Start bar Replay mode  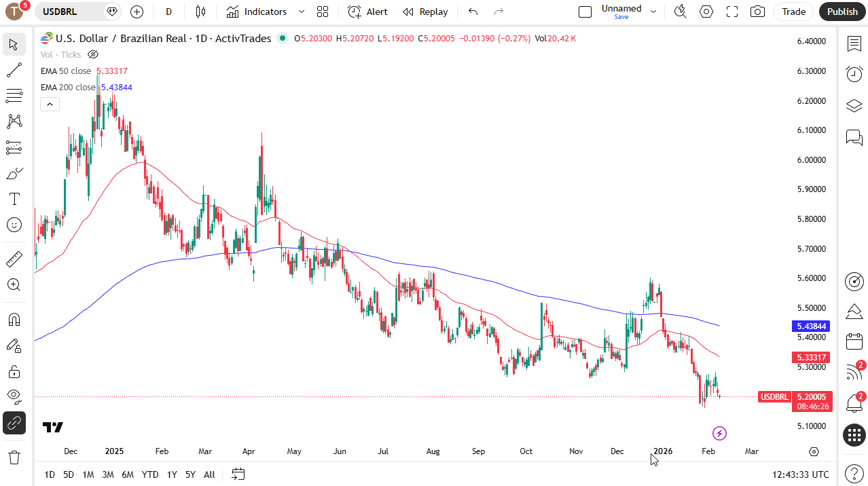click(425, 12)
